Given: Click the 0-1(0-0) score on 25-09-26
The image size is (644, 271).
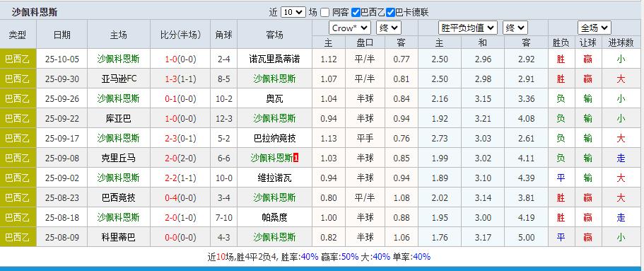Looking at the screenshot, I should tap(180, 98).
